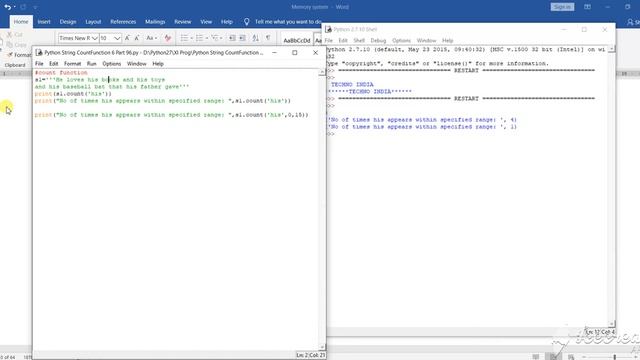Click the '******TECHNO INDIA******' shell output
The height and width of the screenshot is (360, 640).
370,91
